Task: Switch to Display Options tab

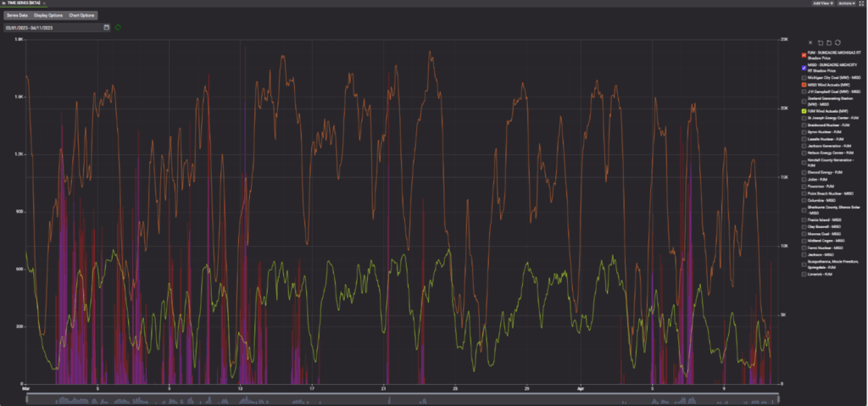Action: (x=47, y=15)
